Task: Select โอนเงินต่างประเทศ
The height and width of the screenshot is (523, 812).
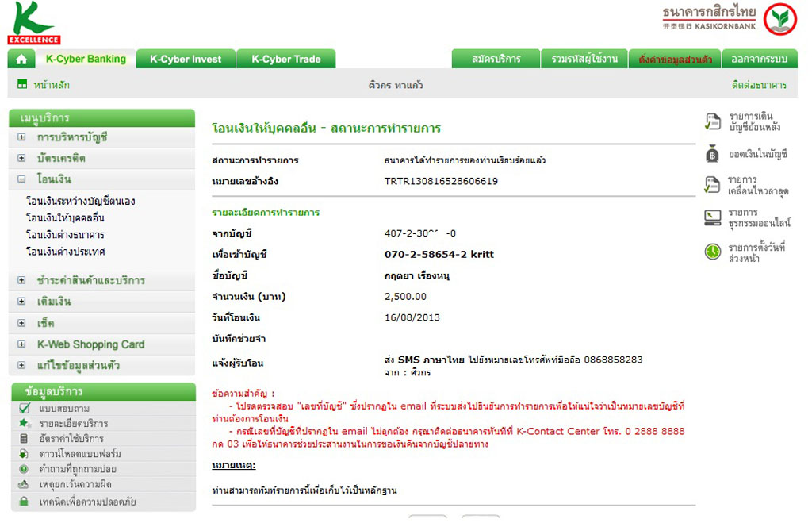Action: click(x=65, y=252)
